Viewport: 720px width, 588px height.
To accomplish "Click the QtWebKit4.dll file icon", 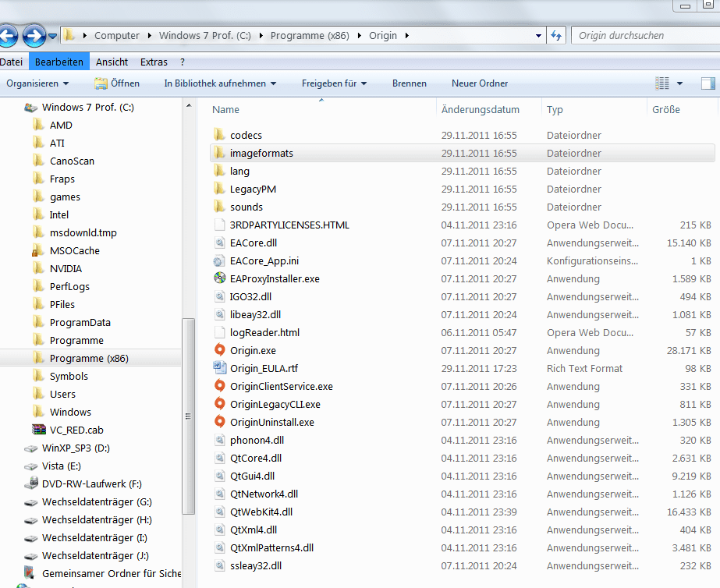I will pos(220,512).
